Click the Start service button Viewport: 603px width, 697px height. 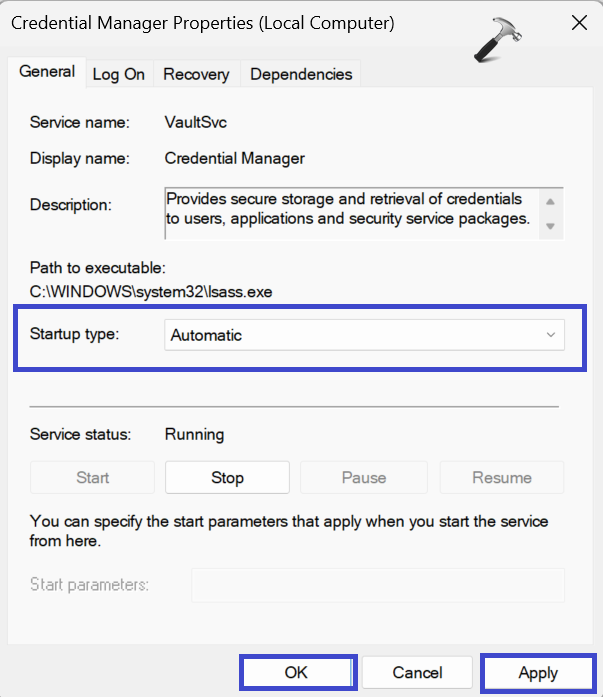click(x=93, y=478)
